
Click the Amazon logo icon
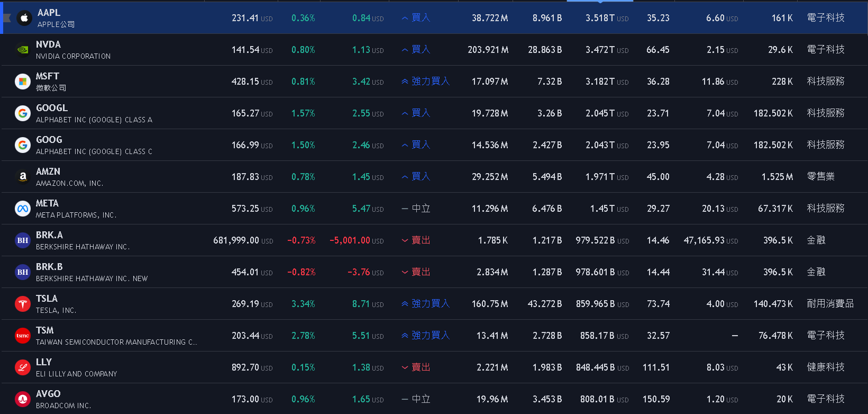pyautogui.click(x=23, y=177)
